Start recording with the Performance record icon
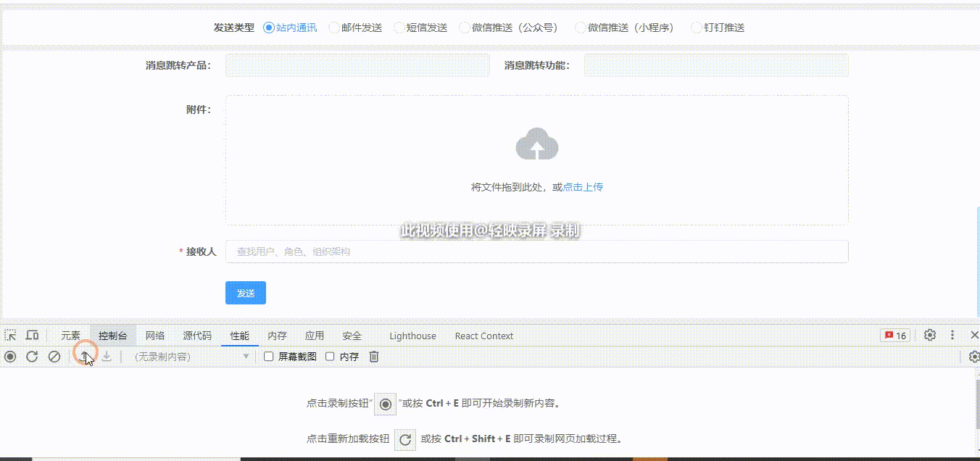The image size is (980, 461). (11, 356)
